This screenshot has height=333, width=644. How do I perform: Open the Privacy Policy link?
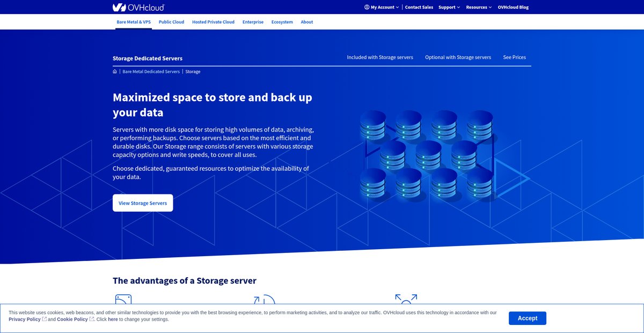pos(24,319)
